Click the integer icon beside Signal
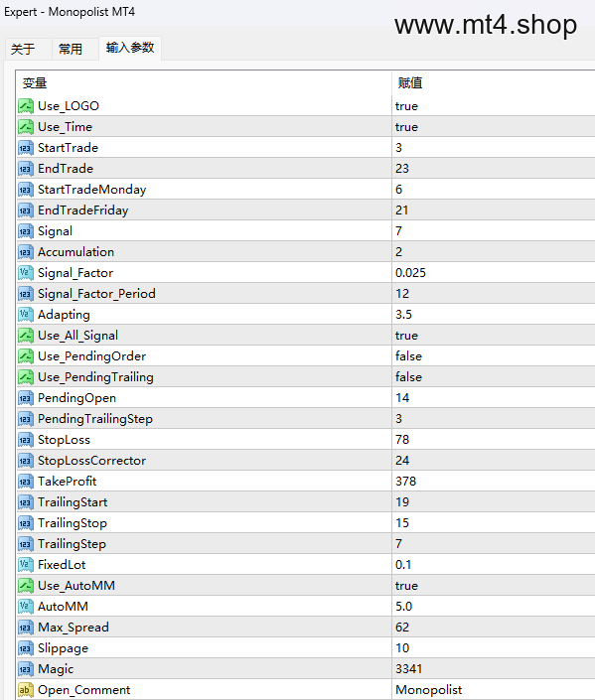 click(26, 230)
